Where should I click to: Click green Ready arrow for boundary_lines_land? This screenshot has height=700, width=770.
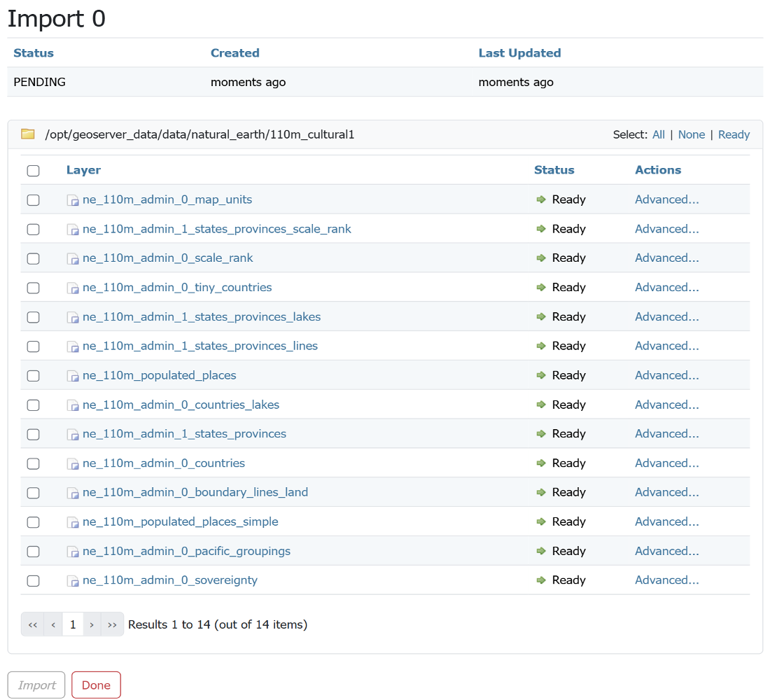[541, 492]
